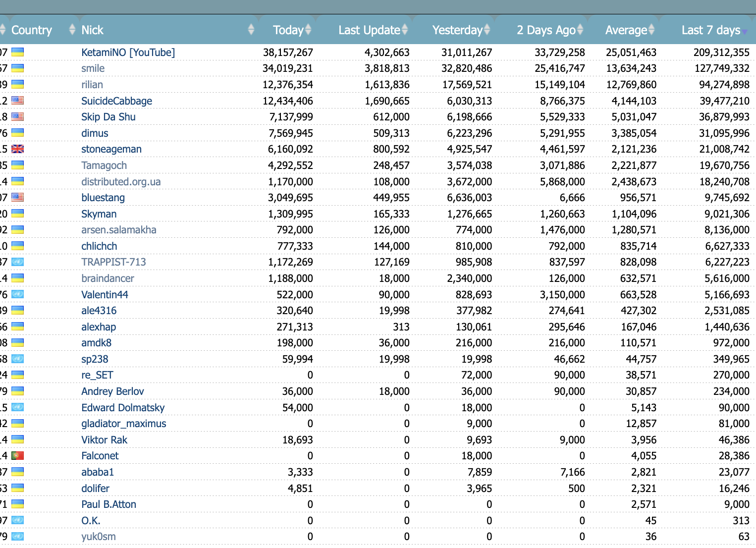Screen dimensions: 756x548
Task: Open the amdk8 user link
Action: point(97,342)
